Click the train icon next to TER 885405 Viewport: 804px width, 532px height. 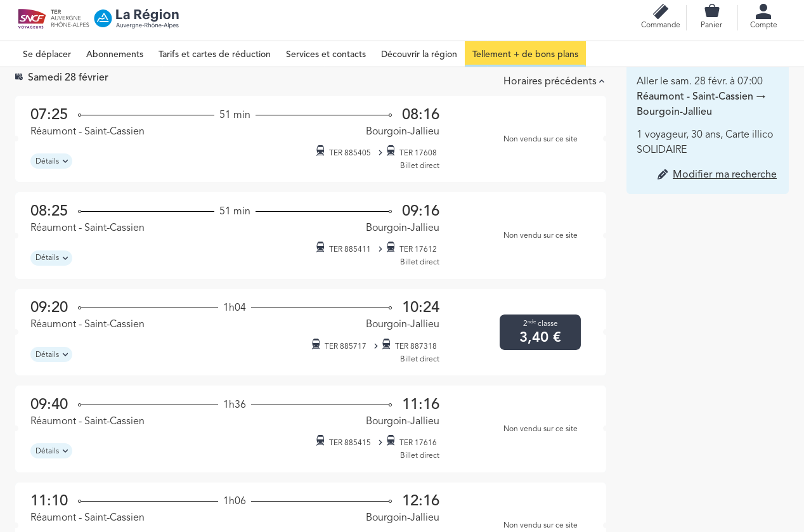tap(320, 151)
